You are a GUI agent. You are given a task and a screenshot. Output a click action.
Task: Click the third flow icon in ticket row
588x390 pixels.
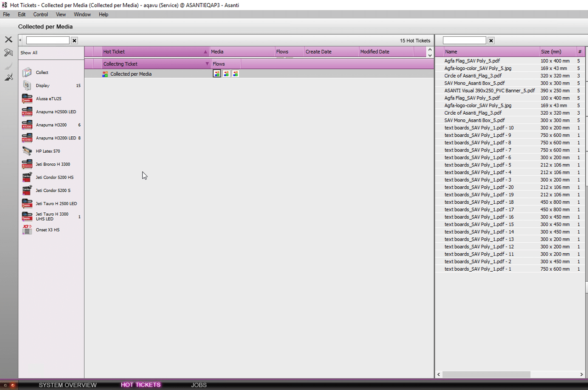click(x=236, y=74)
